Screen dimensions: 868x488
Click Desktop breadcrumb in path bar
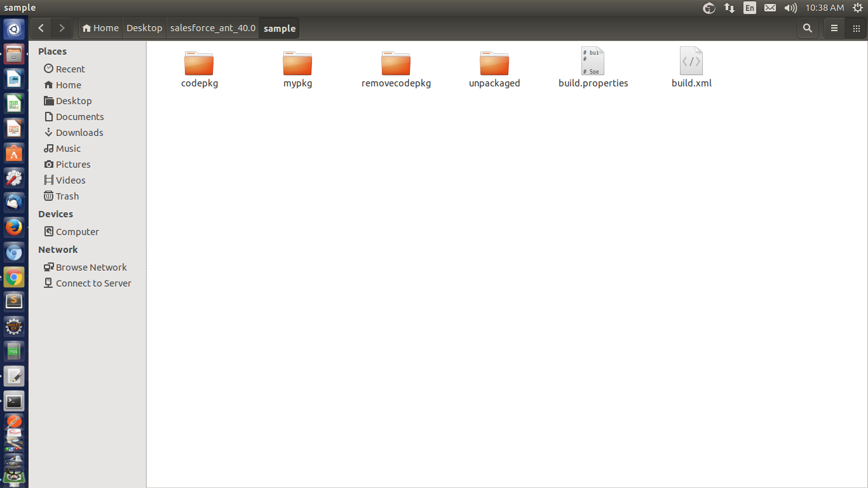click(x=144, y=28)
